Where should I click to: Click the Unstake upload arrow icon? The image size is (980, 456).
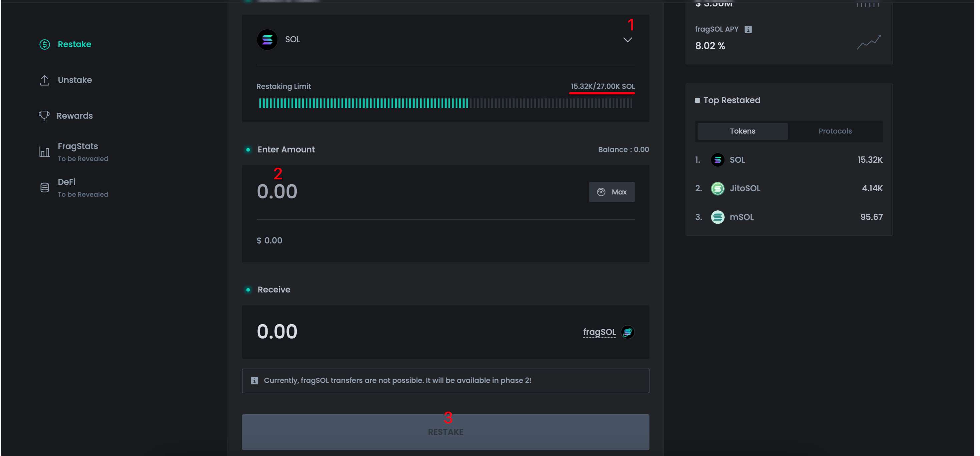[44, 80]
